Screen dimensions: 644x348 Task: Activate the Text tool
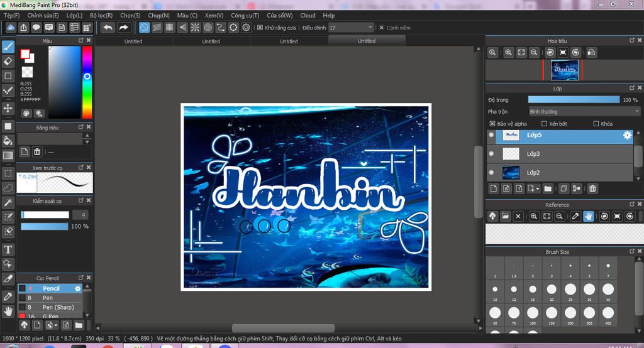pos(8,249)
